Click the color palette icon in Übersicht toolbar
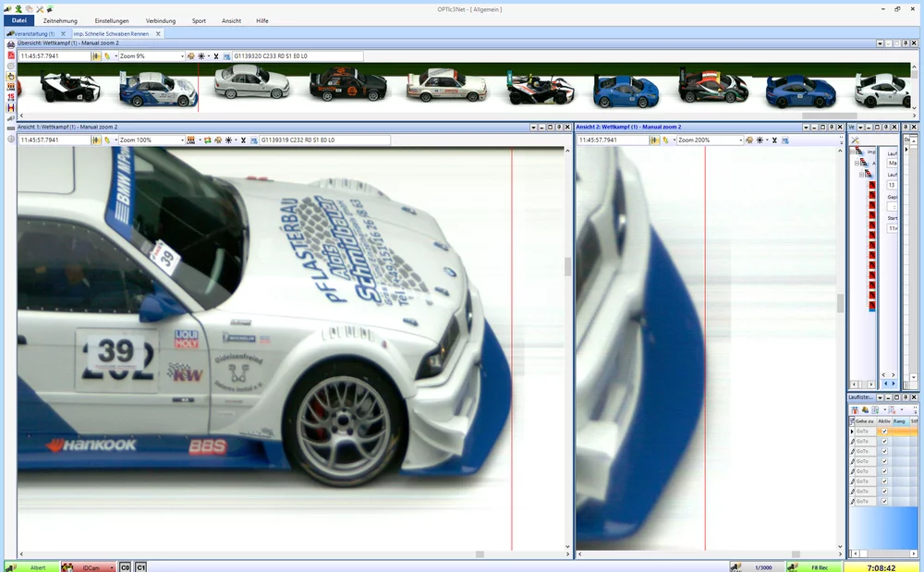924x572 pixels. click(x=190, y=56)
